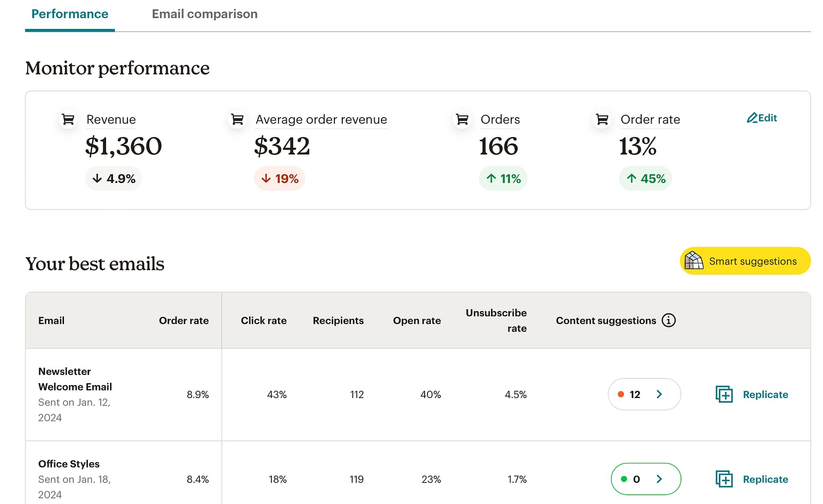Click the 8.9% order rate cell
Viewport: 823px width, 504px height.
point(198,394)
